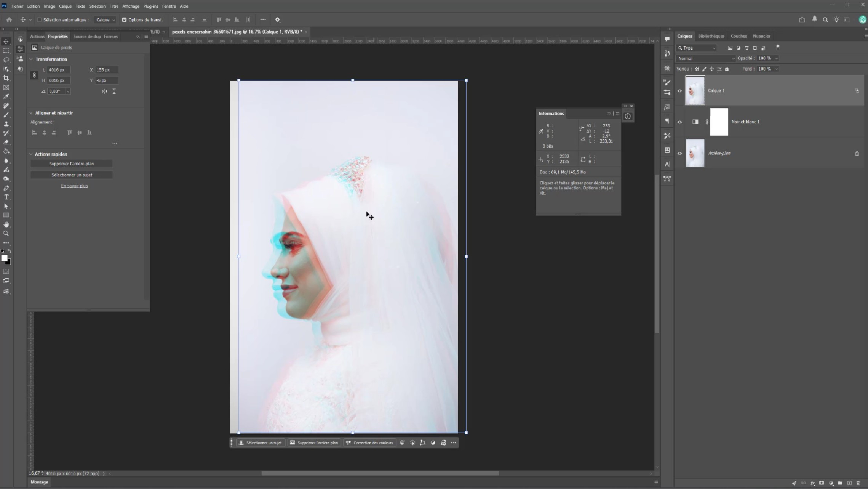Screen dimensions: 868x489
Task: Select the Eyedropper tool
Action: click(6, 96)
